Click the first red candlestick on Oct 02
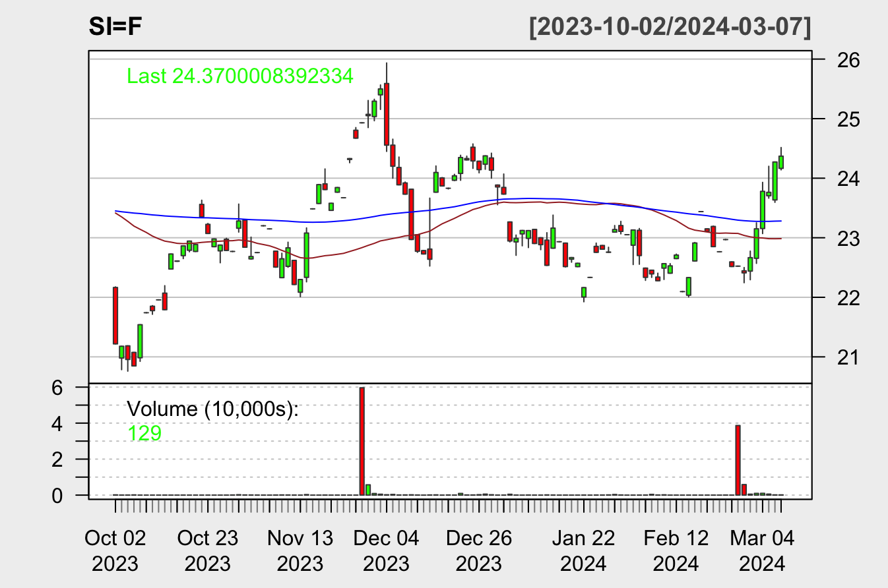 (115, 315)
